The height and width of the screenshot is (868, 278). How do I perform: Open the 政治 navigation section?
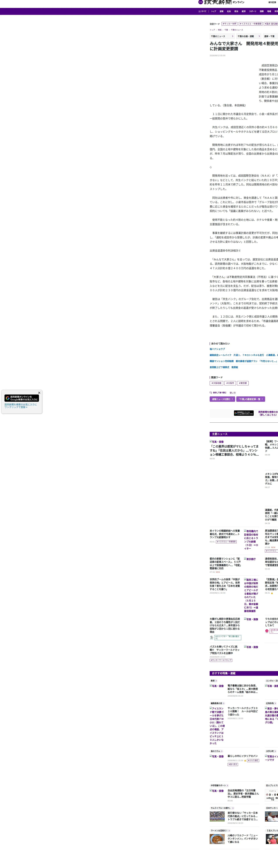pyautogui.click(x=236, y=11)
